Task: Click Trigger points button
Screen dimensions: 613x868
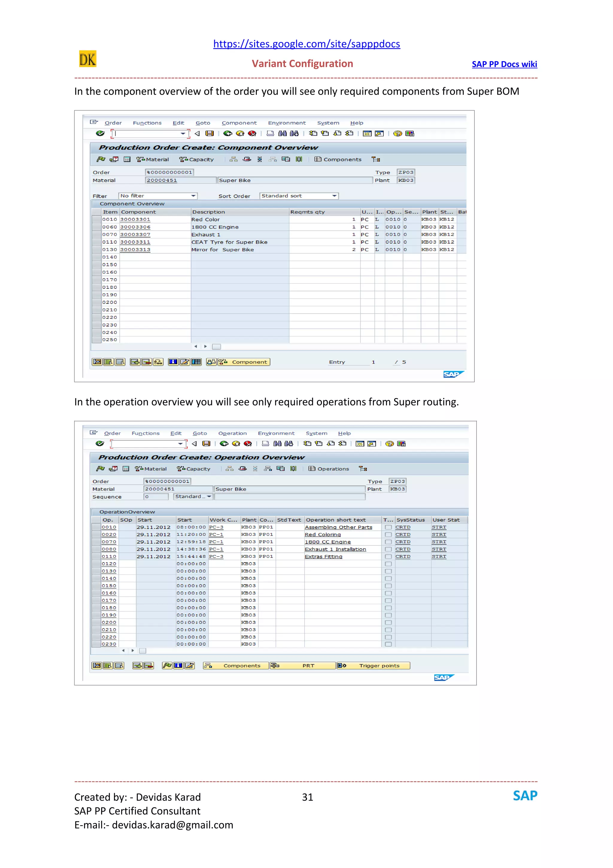Action: [373, 665]
